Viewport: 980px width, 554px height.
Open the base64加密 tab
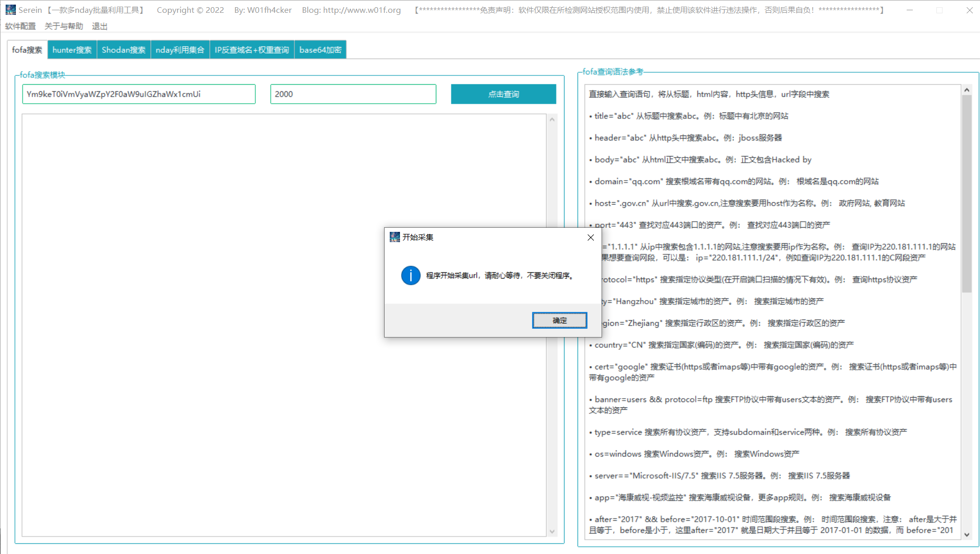(x=321, y=50)
